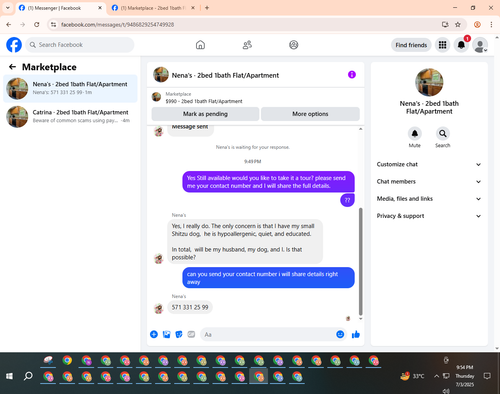Open Windows taskbar search

[x=28, y=376]
